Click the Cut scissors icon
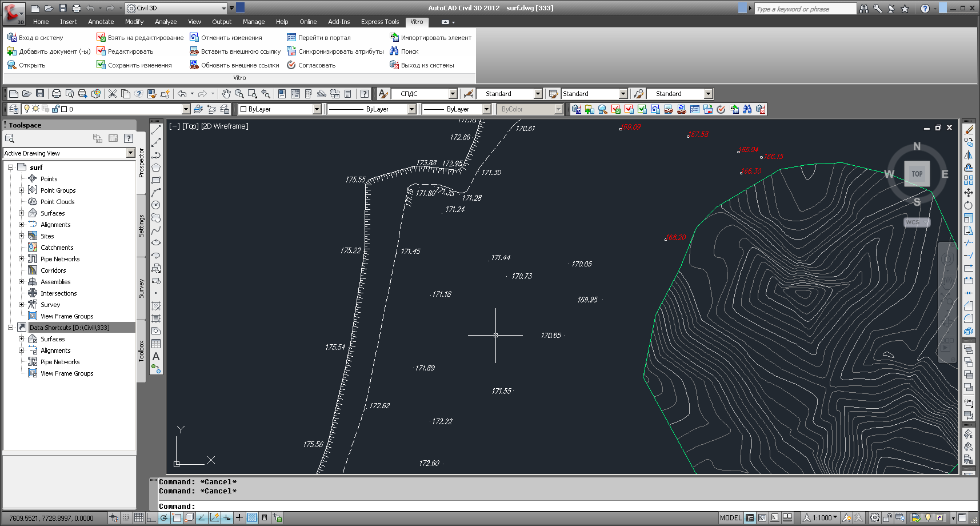Screen dimensions: 980x526 [x=113, y=94]
